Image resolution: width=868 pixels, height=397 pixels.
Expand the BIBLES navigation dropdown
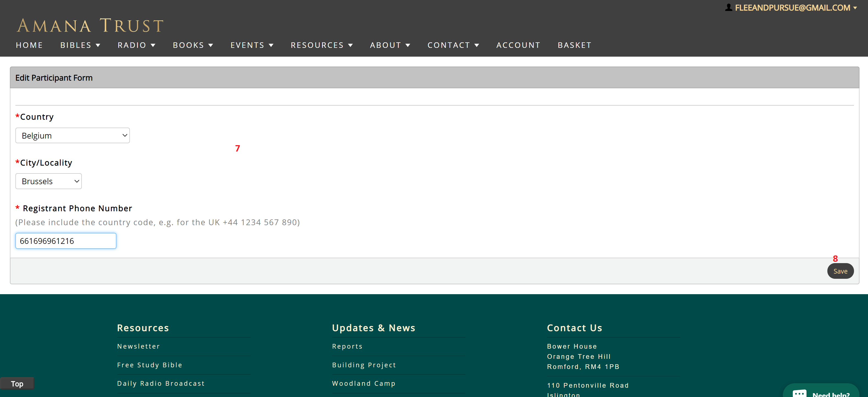click(x=80, y=45)
